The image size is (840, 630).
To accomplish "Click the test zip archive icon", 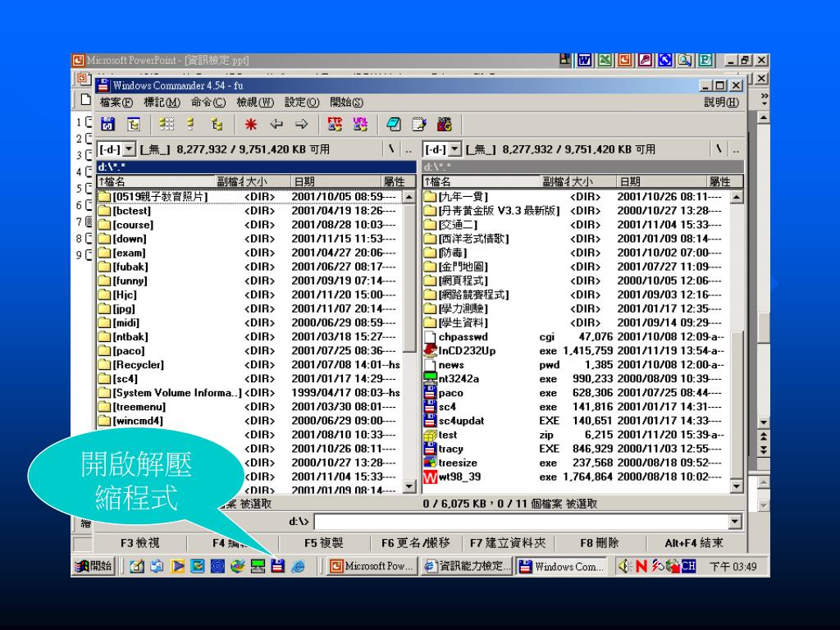I will click(430, 435).
